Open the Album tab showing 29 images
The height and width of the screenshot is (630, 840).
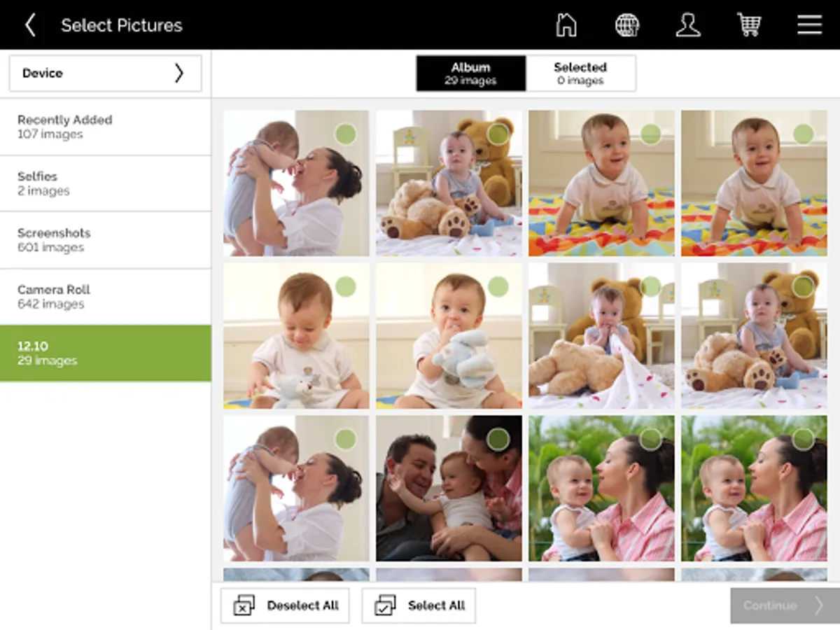(470, 72)
